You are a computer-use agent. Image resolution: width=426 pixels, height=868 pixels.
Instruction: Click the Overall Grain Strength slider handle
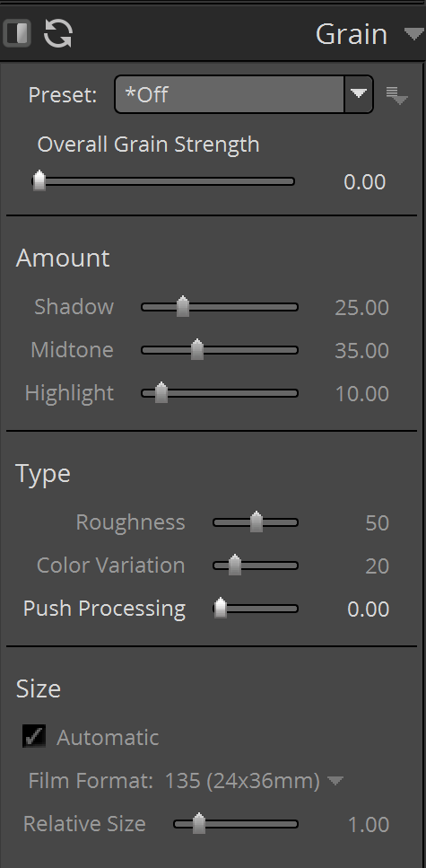pos(39,181)
